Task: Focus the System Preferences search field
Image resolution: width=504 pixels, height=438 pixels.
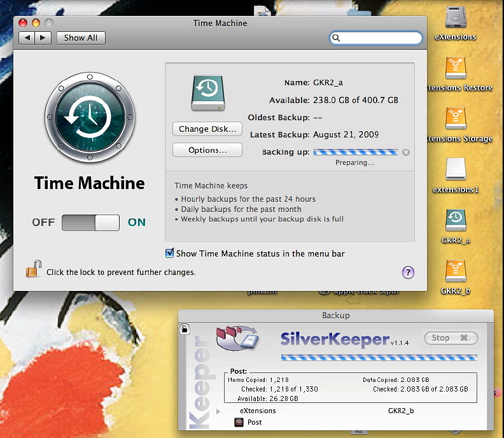Action: 375,38
